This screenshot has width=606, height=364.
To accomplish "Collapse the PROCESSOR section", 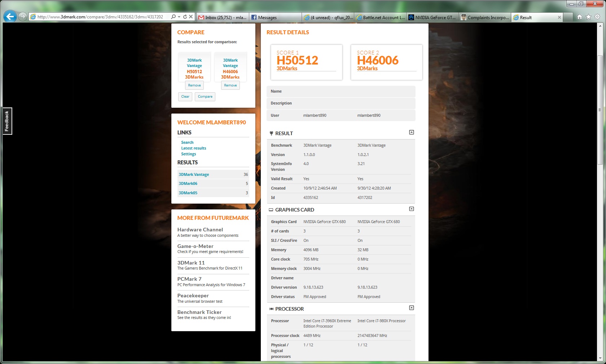I will pos(411,308).
